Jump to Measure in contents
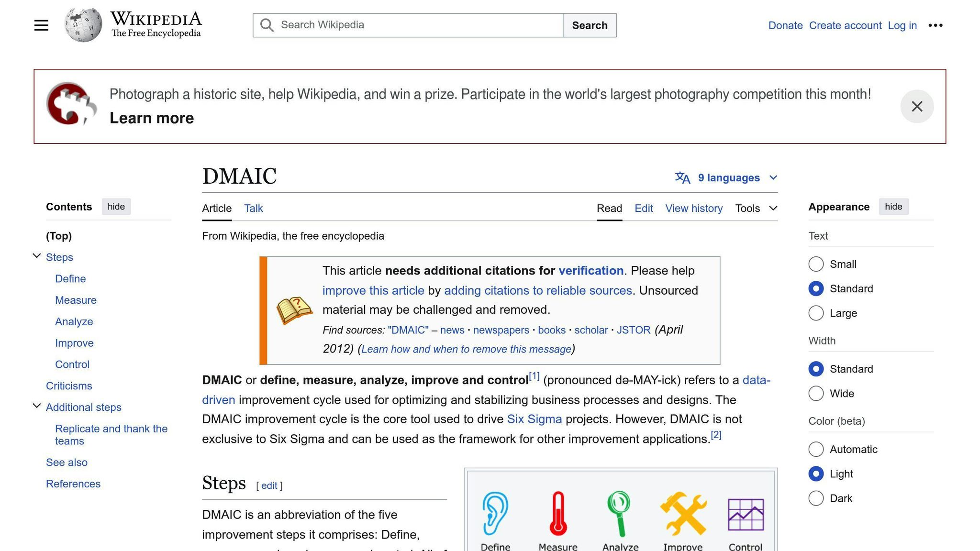Image resolution: width=980 pixels, height=551 pixels. click(76, 300)
